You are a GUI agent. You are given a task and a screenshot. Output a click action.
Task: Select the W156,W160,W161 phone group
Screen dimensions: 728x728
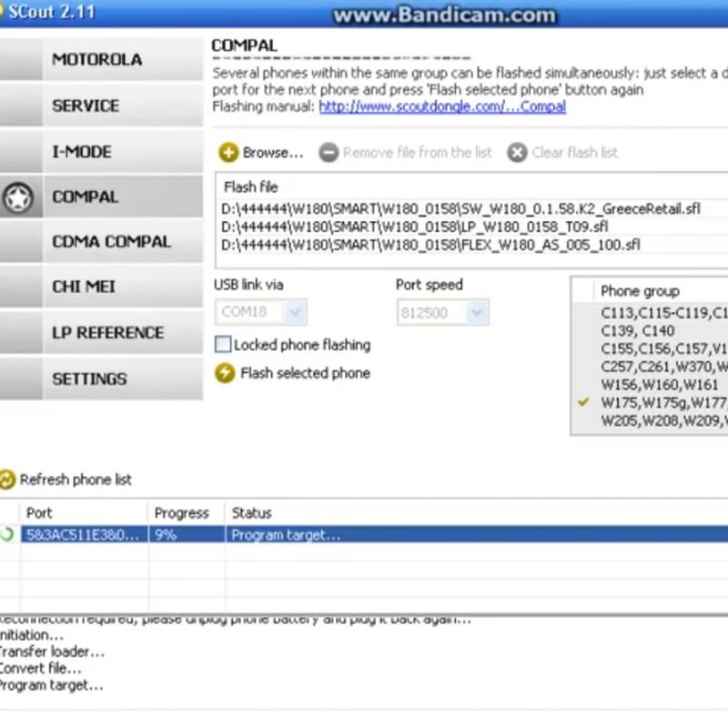click(646, 385)
